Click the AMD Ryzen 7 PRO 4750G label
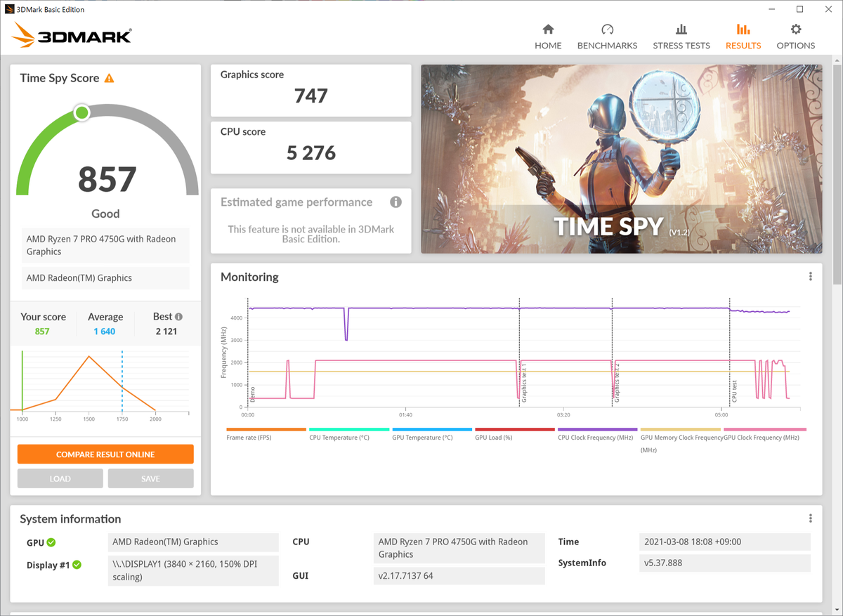843x616 pixels. (105, 245)
